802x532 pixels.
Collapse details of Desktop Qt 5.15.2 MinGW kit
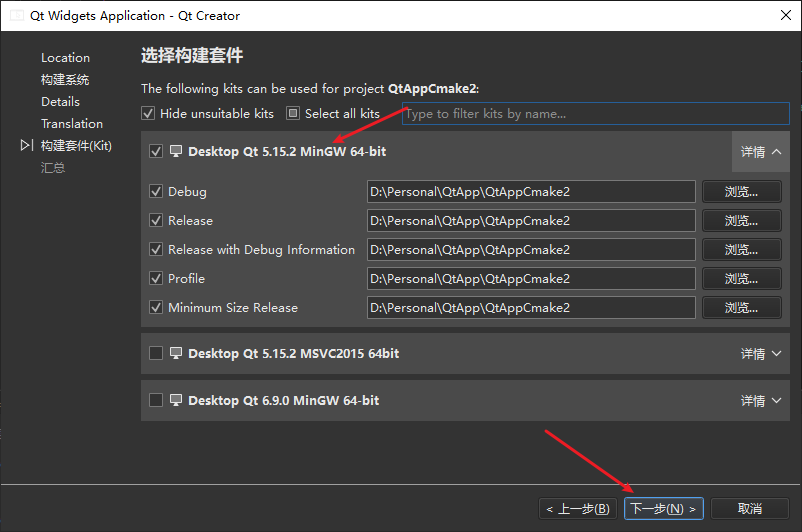point(761,152)
